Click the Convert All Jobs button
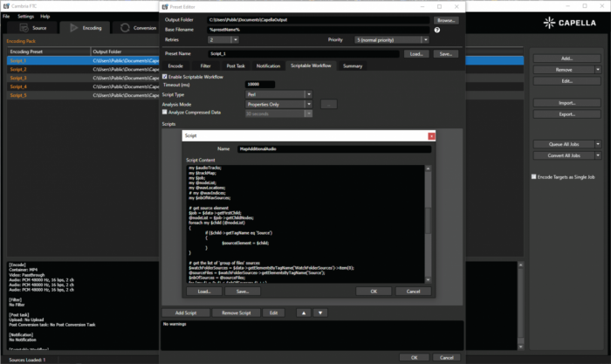 [564, 155]
